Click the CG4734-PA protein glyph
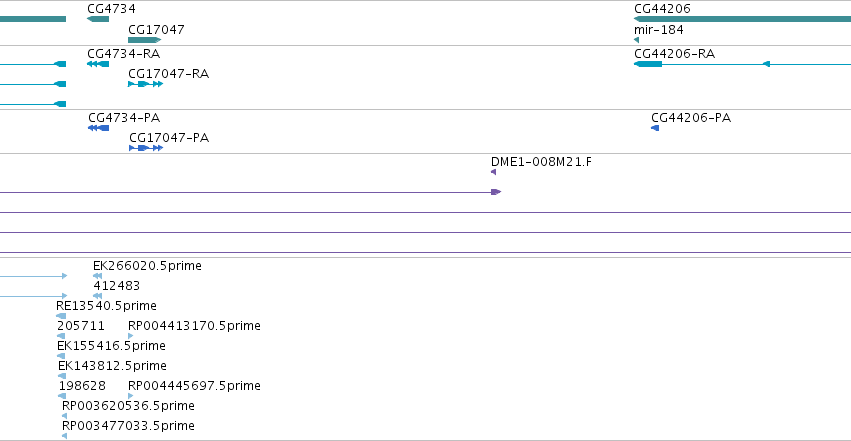Viewport: 851px width, 441px height. coord(98,128)
